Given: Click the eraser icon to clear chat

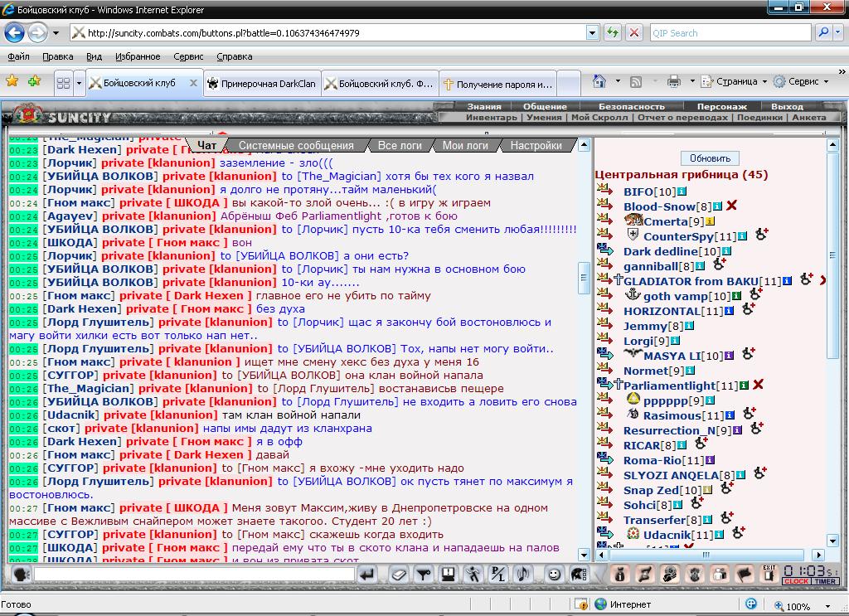Looking at the screenshot, I should pyautogui.click(x=399, y=574).
